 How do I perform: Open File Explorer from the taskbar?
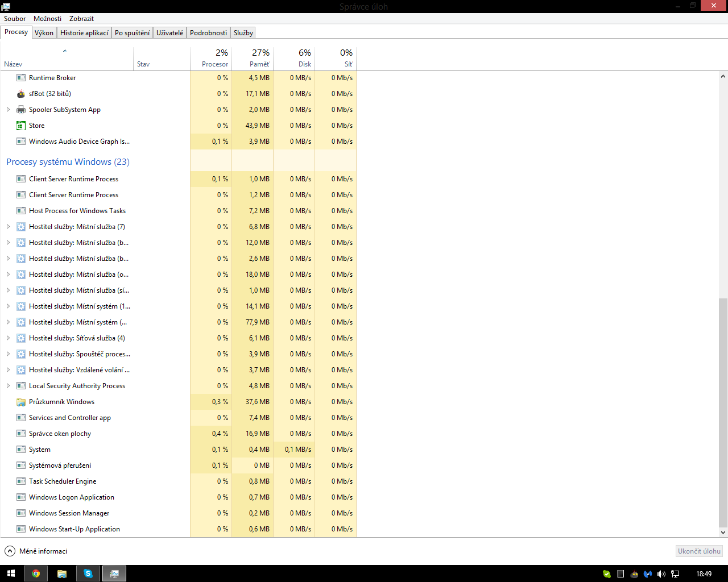tap(62, 573)
